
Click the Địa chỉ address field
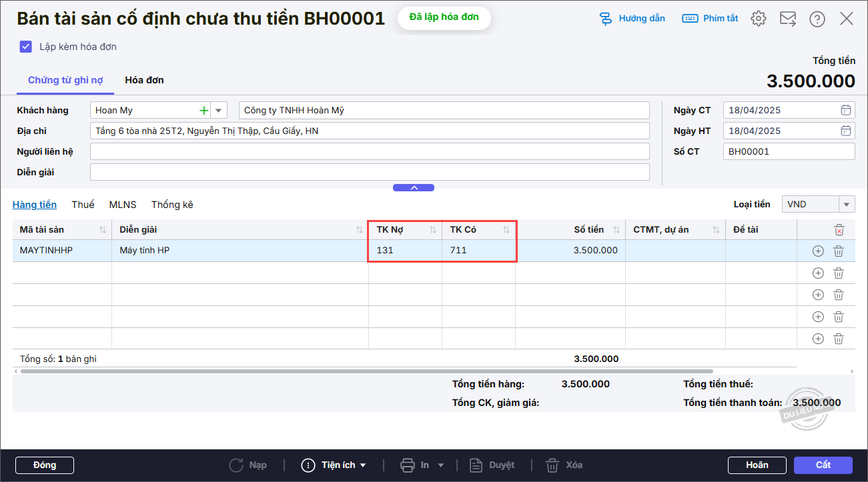pyautogui.click(x=370, y=131)
